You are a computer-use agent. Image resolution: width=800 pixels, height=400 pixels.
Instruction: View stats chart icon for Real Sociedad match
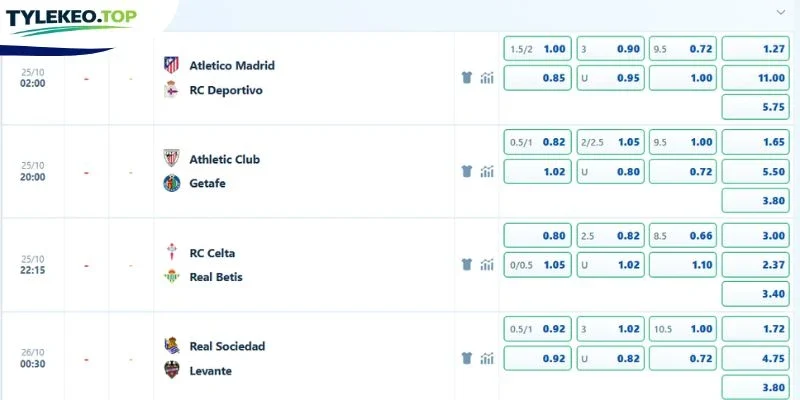click(x=487, y=358)
